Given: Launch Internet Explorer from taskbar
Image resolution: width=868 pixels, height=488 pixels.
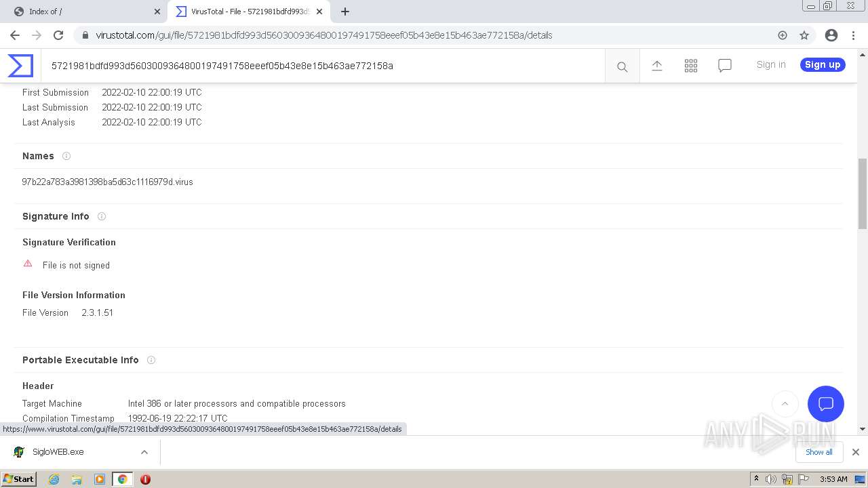Looking at the screenshot, I should (x=54, y=479).
